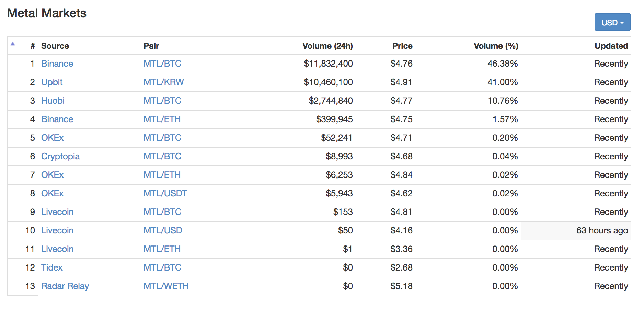Click the $5.18 price cell
This screenshot has width=644, height=309.
401,286
